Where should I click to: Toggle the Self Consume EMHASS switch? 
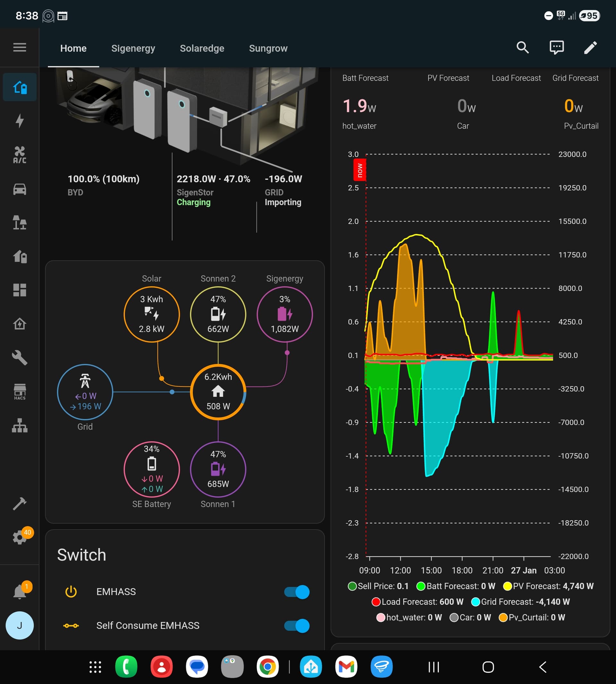click(296, 626)
